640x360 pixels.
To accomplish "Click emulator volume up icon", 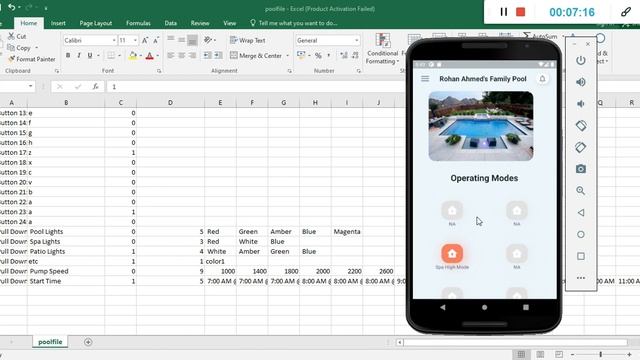I will coord(581,82).
